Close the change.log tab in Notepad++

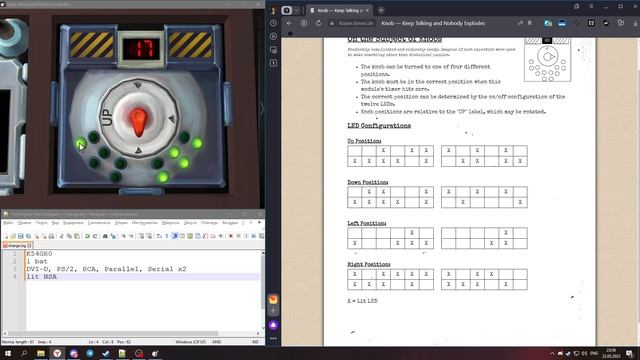click(x=29, y=246)
